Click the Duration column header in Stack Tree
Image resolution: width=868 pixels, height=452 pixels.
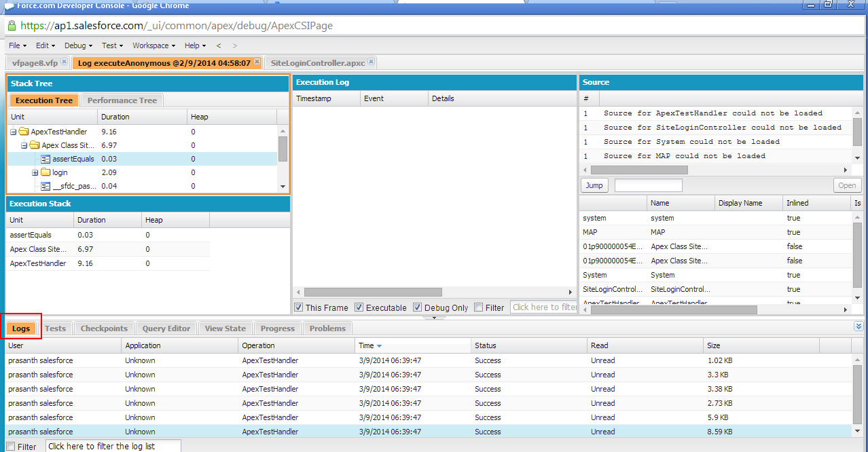pos(143,117)
